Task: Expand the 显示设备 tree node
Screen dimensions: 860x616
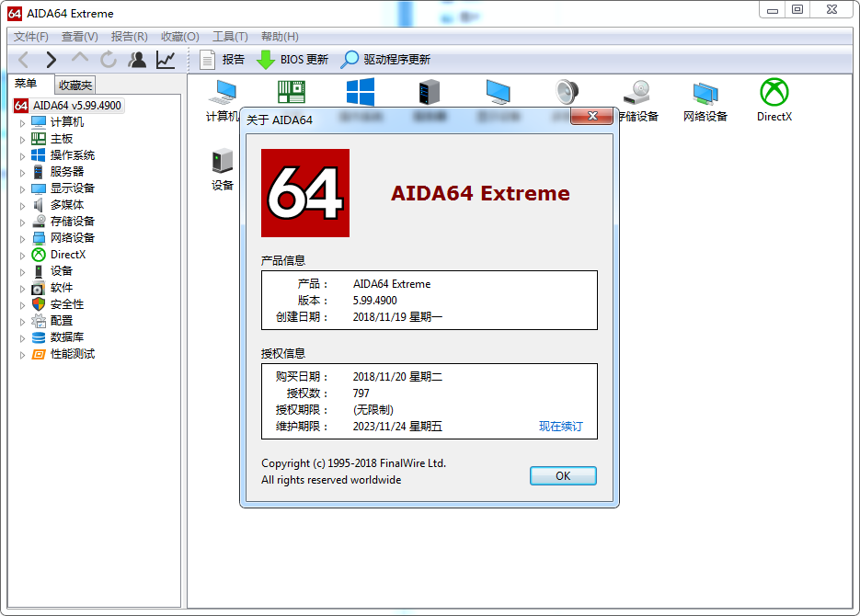Action: point(22,189)
